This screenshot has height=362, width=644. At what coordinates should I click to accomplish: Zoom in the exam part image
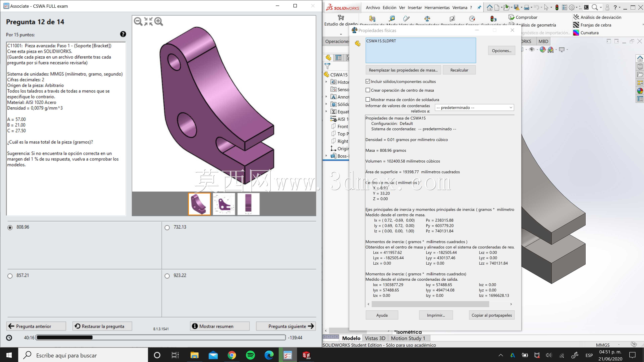(x=158, y=21)
